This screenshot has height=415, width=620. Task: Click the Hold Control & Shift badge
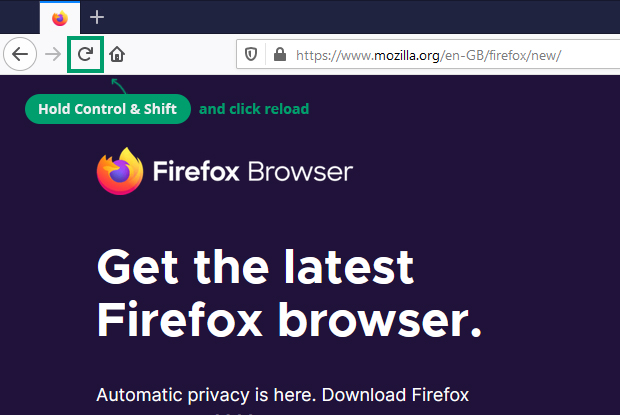click(x=108, y=109)
